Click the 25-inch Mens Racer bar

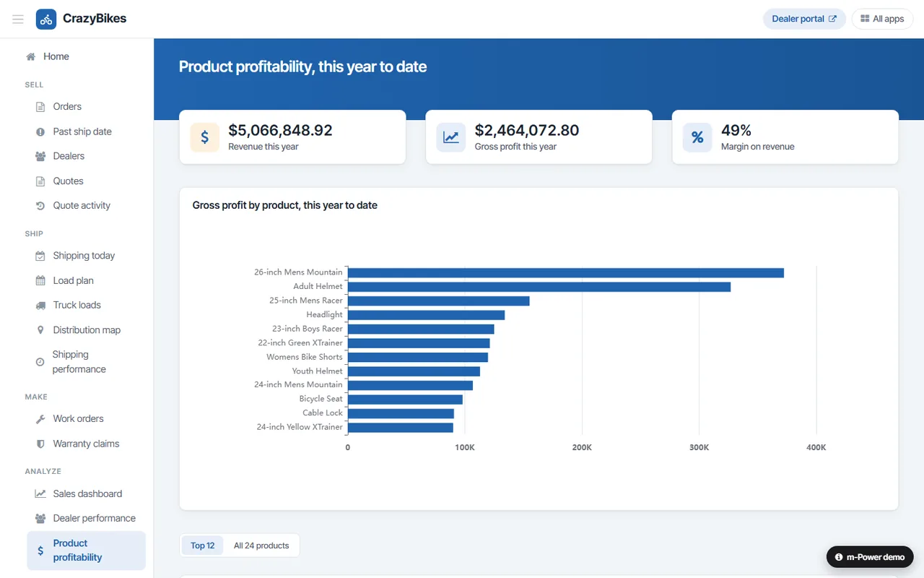click(x=439, y=301)
